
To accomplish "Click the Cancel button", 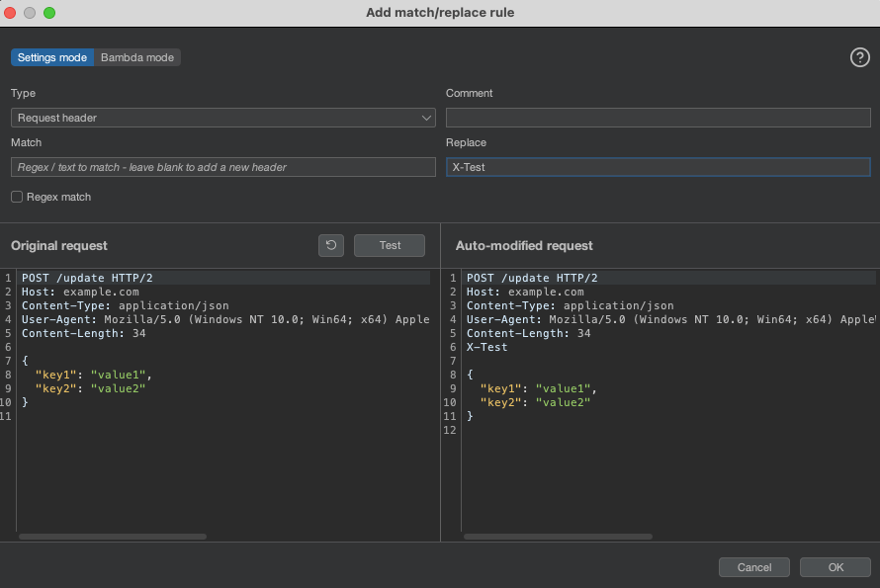I will (754, 567).
